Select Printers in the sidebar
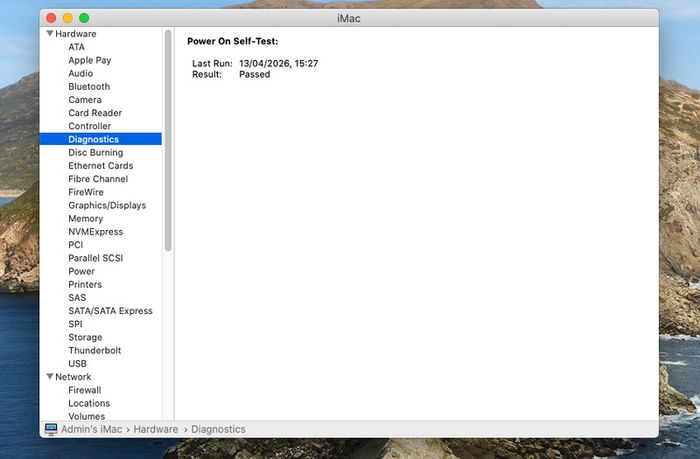This screenshot has width=700, height=459. point(85,284)
